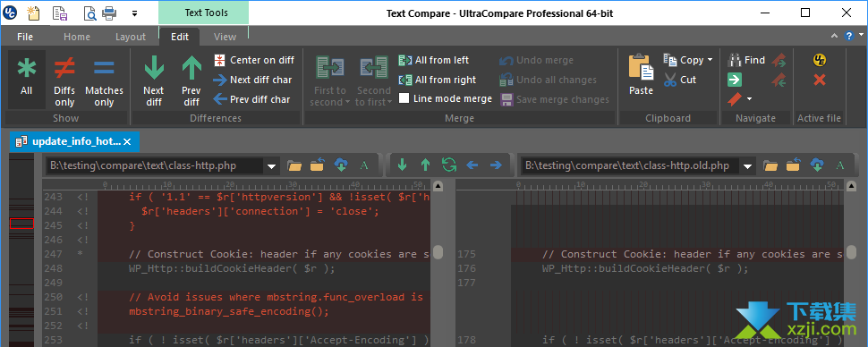Viewport: 868px width, 347px height.
Task: Jump to Prev diff
Action: point(191,82)
